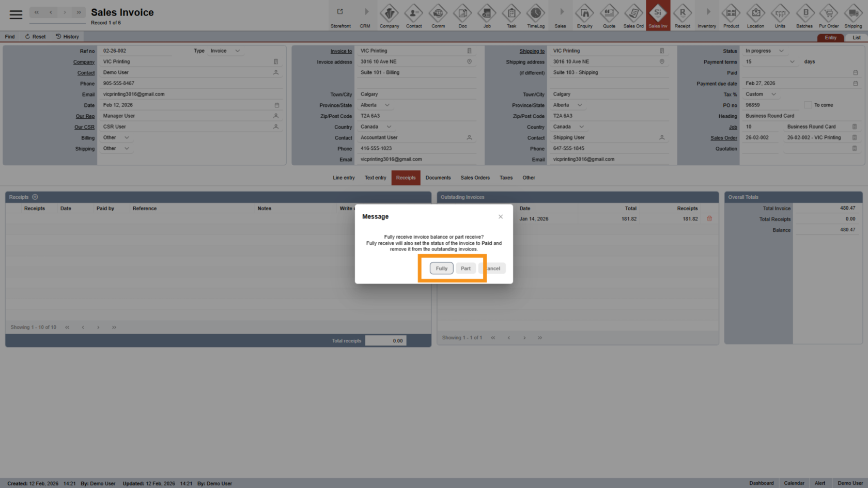Close the Message dialog with X
This screenshot has height=488, width=868.
coord(500,216)
